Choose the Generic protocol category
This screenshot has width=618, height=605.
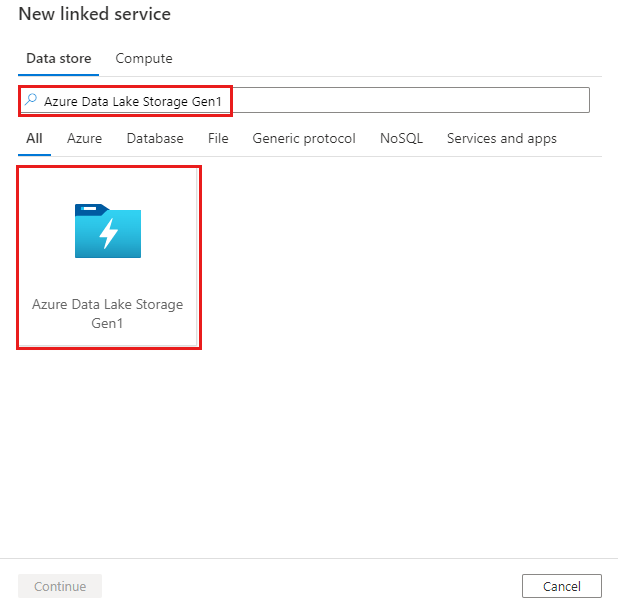point(304,139)
